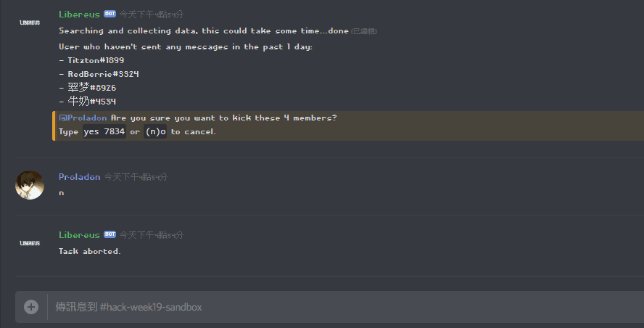This screenshot has width=644, height=328.
Task: Click the plus attachment icon in message bar
Action: pos(31,307)
